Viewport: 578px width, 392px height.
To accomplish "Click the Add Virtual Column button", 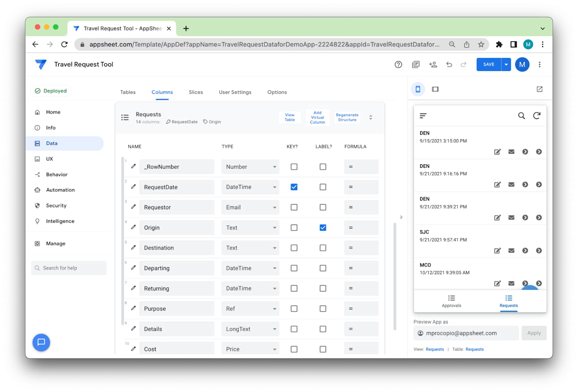I will [x=317, y=117].
